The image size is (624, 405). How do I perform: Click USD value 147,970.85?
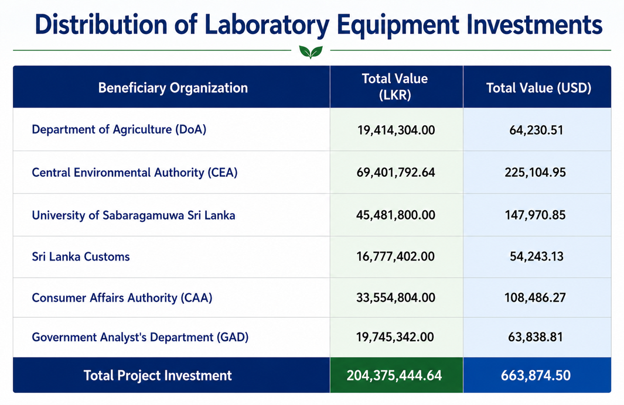coord(535,215)
